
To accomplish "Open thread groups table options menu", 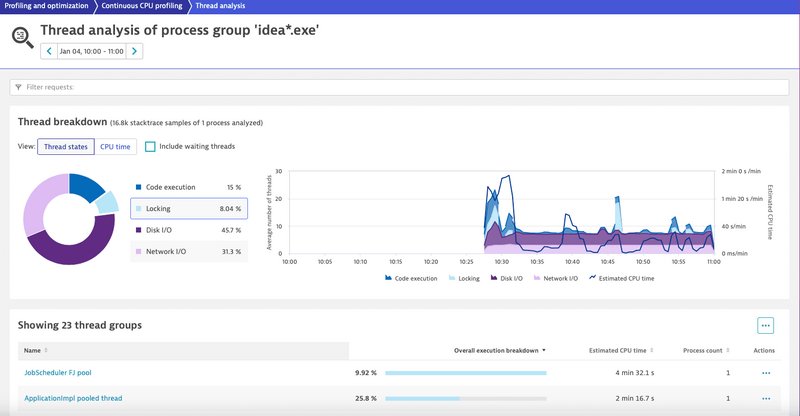I will (766, 325).
